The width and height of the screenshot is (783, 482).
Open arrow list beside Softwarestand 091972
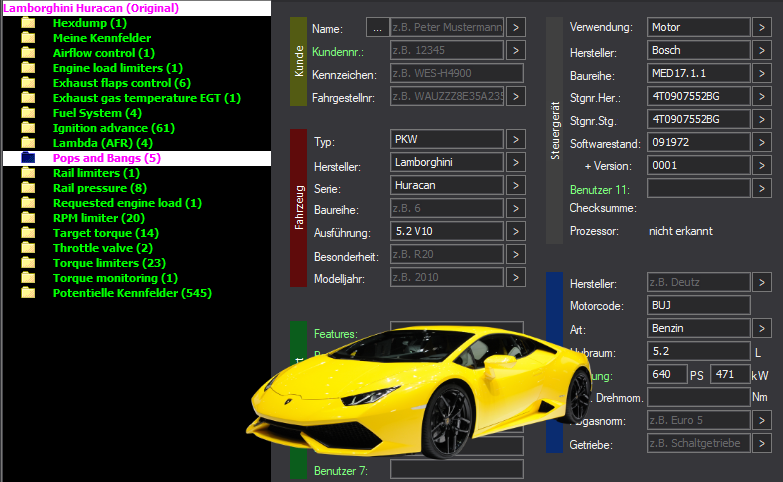click(762, 142)
